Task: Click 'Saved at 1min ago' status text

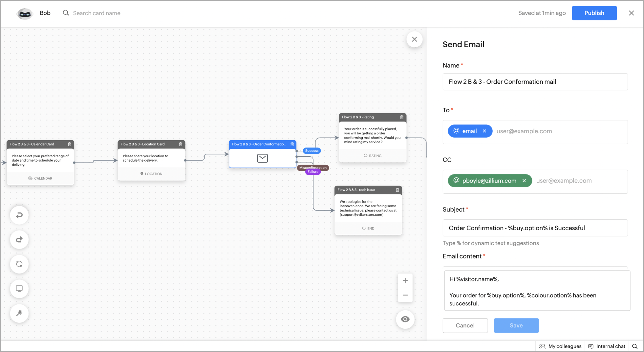Action: (x=542, y=13)
